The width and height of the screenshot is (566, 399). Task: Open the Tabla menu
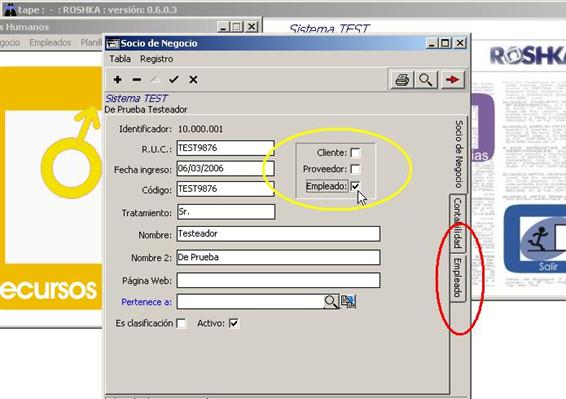tap(120, 59)
